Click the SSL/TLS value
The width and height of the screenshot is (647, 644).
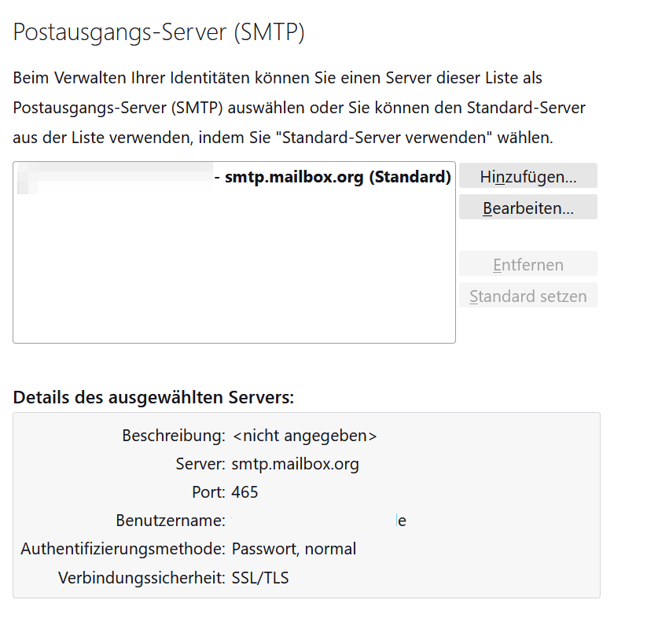click(x=259, y=578)
